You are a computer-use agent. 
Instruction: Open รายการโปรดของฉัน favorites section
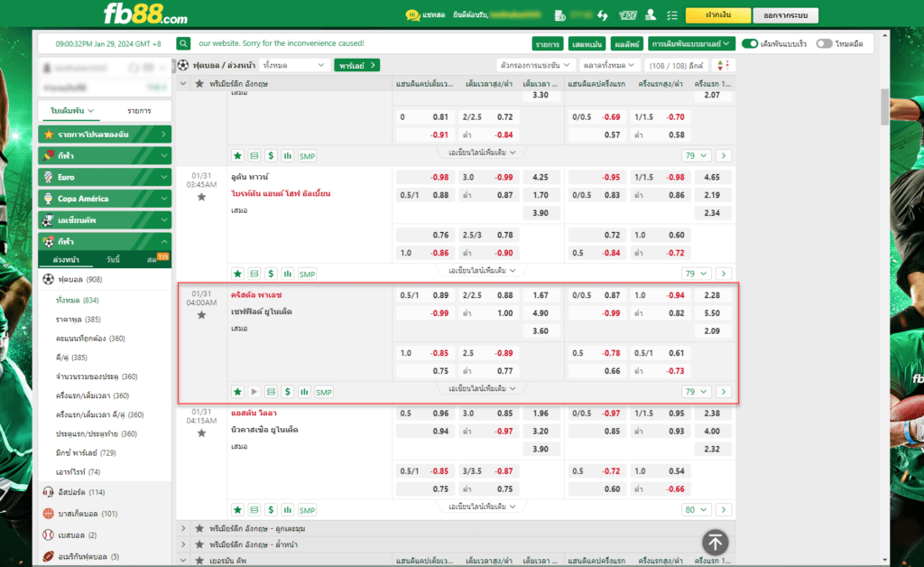(105, 135)
